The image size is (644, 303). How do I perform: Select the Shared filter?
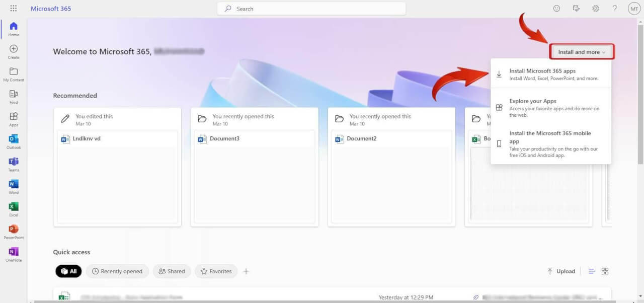[172, 271]
